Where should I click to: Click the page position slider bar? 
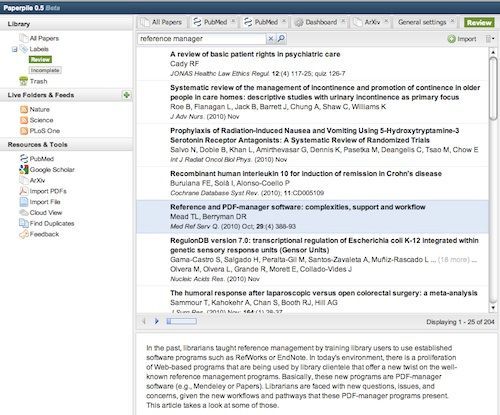(181, 321)
